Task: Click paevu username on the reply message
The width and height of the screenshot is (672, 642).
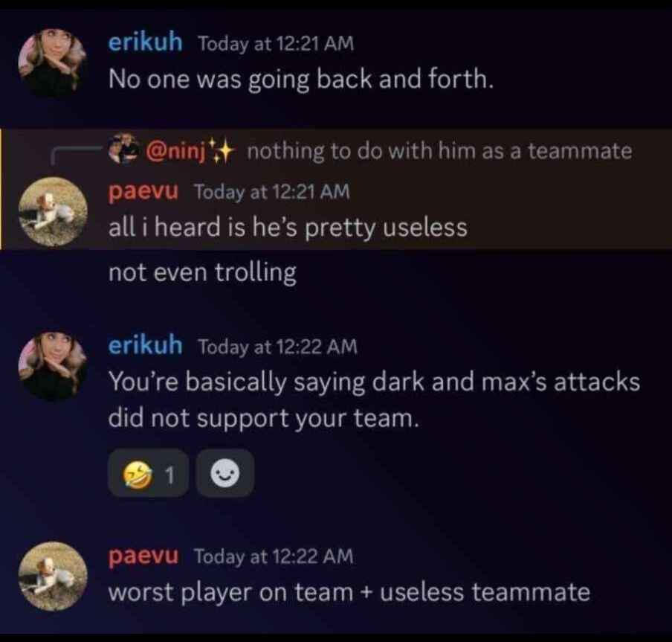Action: coord(143,191)
